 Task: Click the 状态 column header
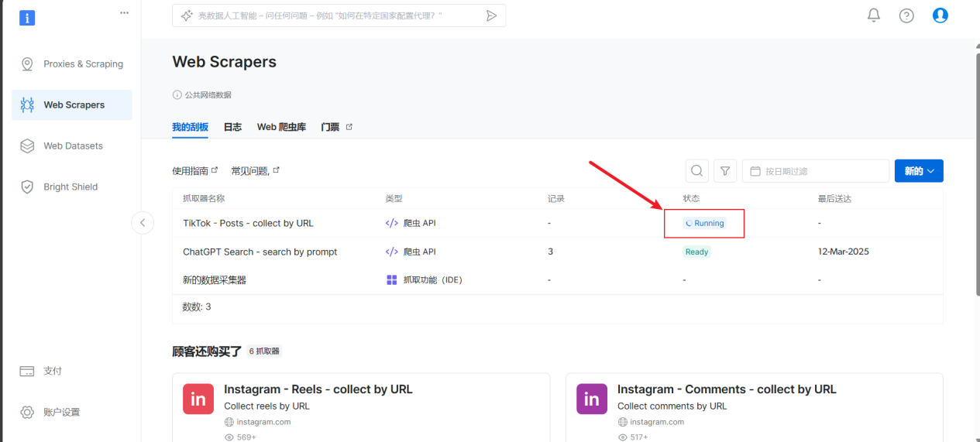[x=691, y=198]
